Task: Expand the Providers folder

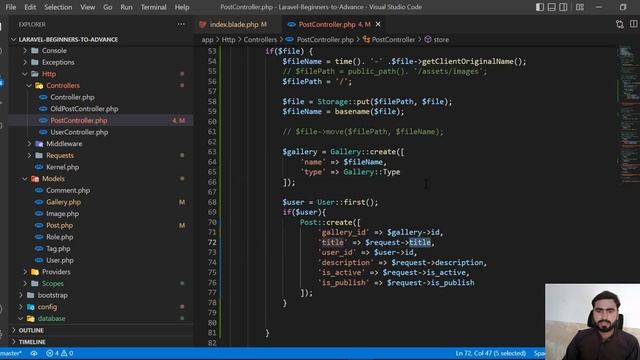Action: click(x=56, y=272)
